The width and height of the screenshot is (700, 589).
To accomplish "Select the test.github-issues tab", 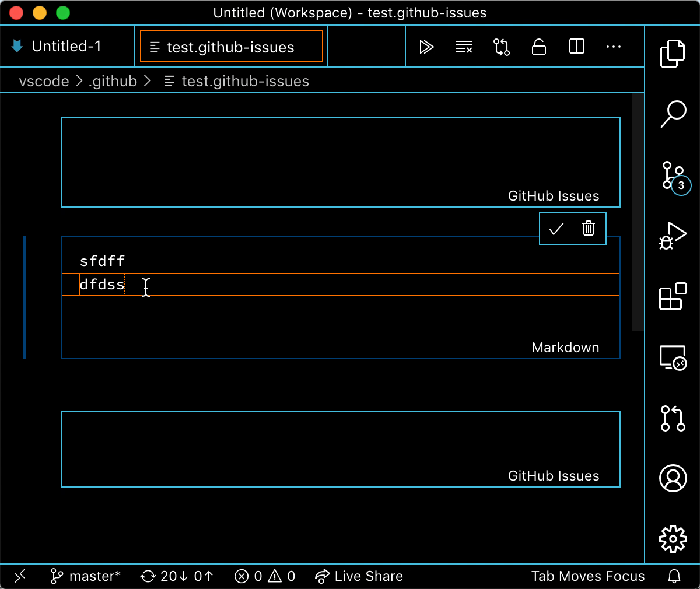I will (231, 47).
